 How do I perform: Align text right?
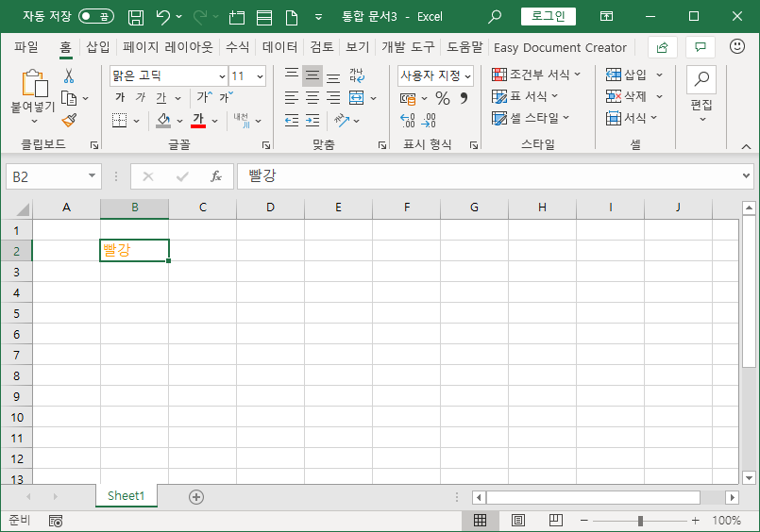pyautogui.click(x=333, y=98)
